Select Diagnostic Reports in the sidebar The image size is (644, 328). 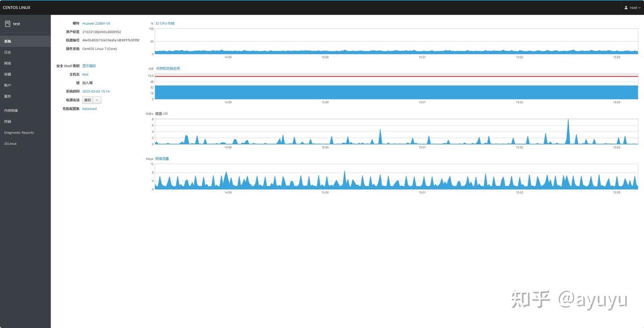tap(19, 133)
